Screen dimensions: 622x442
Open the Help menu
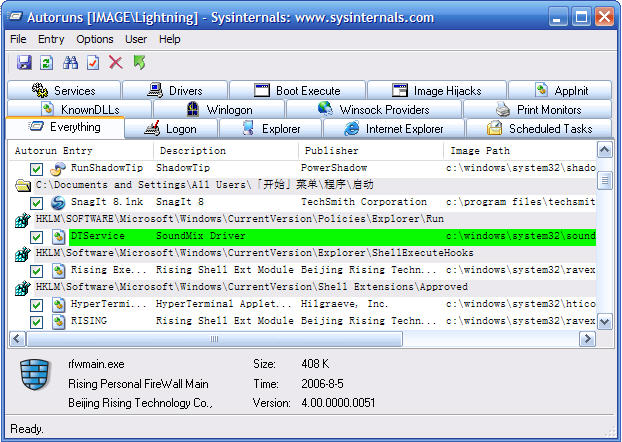(170, 39)
